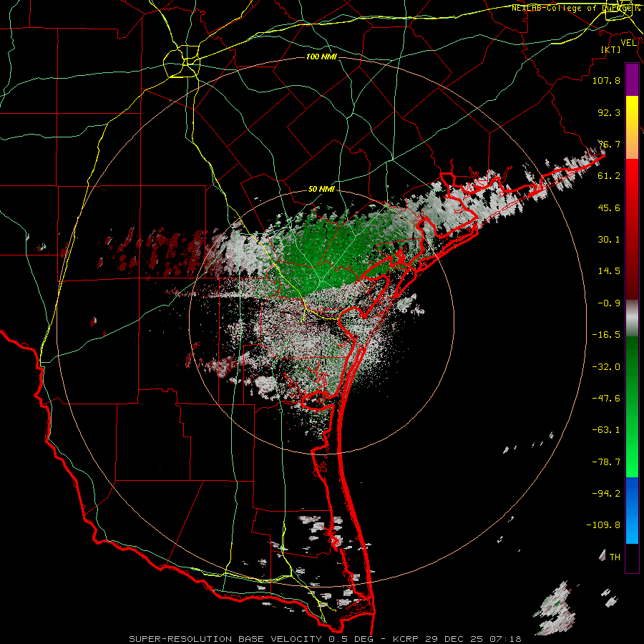
Task: Click the 100 NMI range ring label
Action: pos(321,57)
